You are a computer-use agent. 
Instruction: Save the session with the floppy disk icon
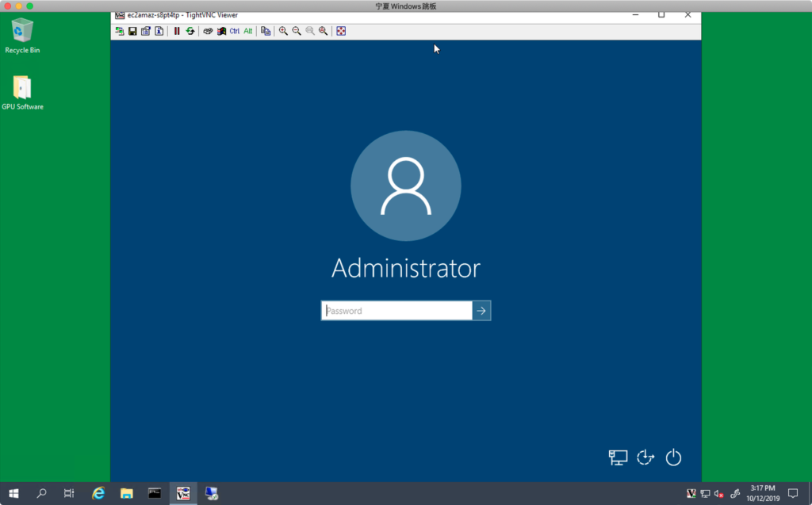click(x=132, y=31)
